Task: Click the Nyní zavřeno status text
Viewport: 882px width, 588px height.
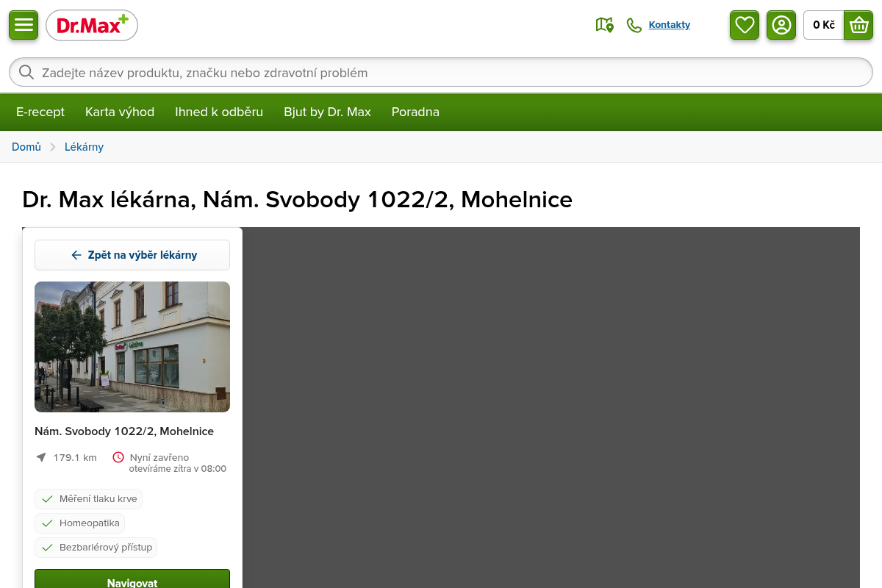Action: point(159,457)
